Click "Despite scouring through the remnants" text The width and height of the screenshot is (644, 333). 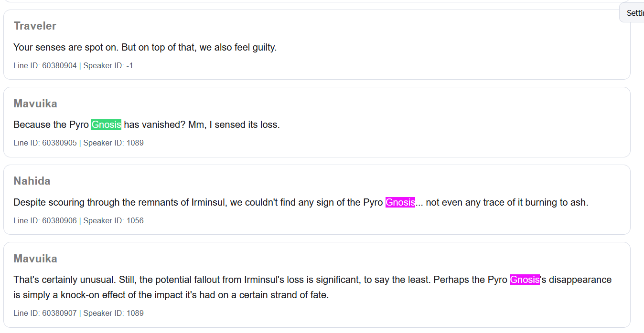301,202
